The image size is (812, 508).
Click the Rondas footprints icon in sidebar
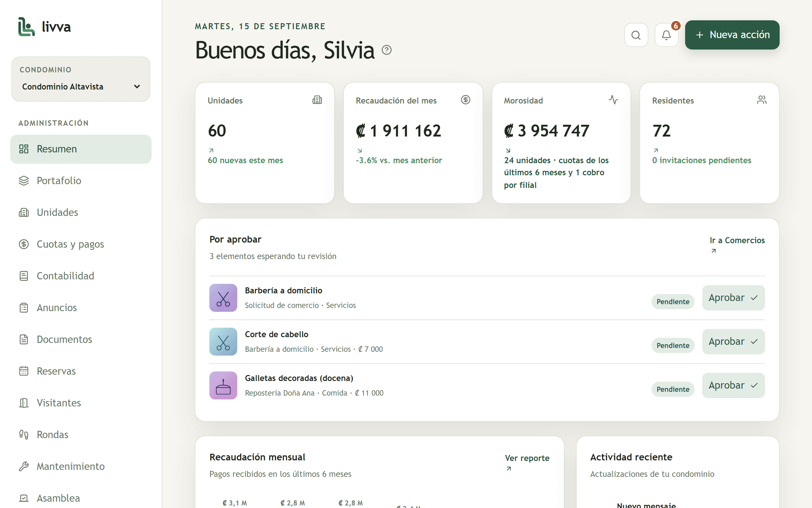(x=24, y=434)
